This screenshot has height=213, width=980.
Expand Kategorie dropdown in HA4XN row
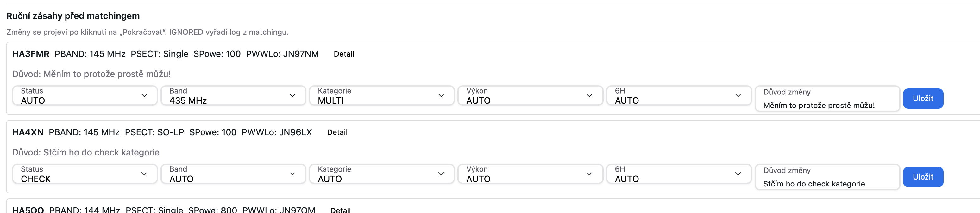[381, 174]
